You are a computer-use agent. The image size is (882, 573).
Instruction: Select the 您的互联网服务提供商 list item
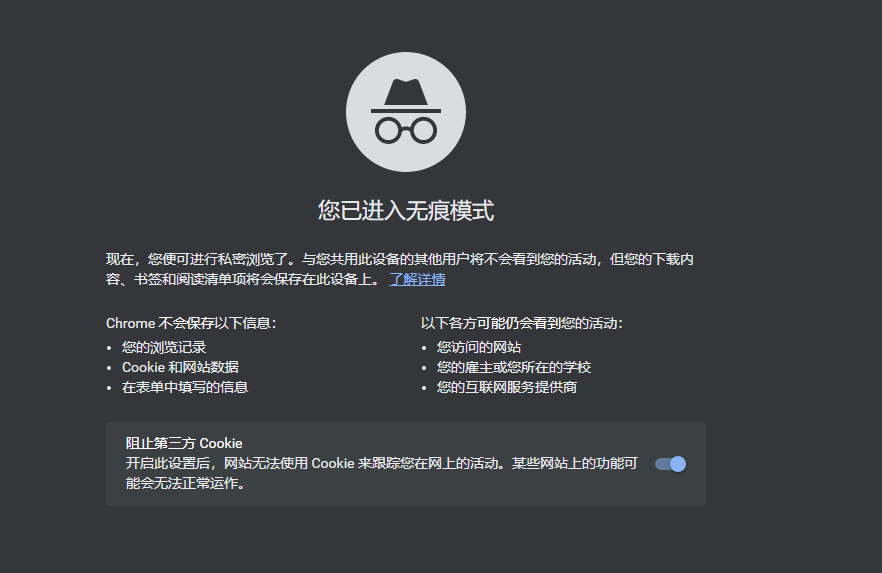click(507, 387)
